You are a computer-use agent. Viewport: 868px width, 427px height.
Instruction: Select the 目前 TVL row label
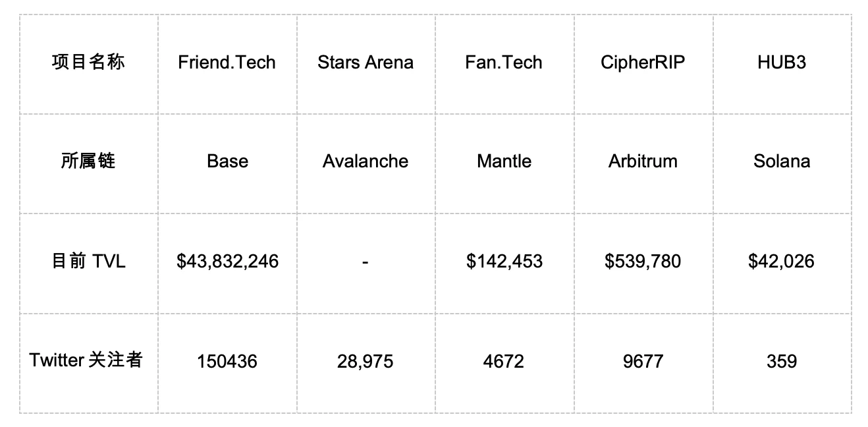coord(88,262)
